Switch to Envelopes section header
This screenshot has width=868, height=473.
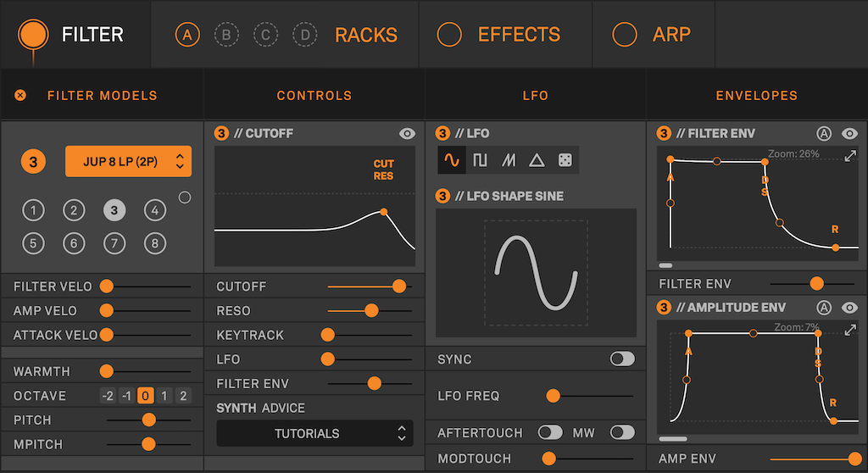(757, 95)
